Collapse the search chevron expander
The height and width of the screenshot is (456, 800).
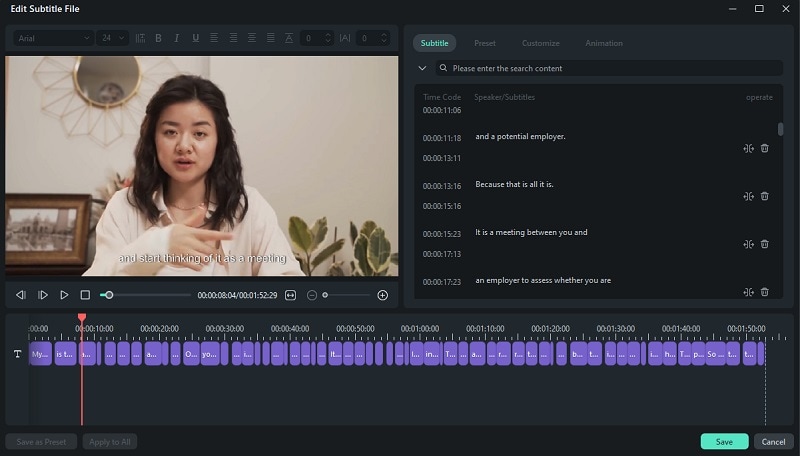click(x=422, y=68)
